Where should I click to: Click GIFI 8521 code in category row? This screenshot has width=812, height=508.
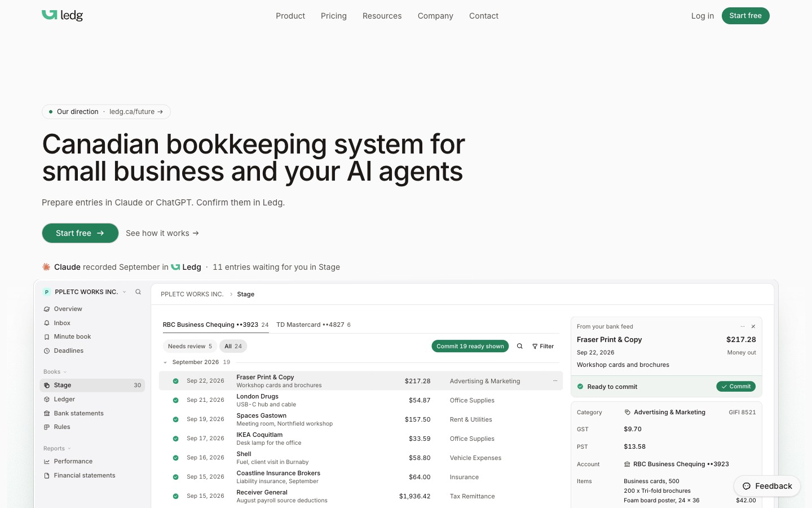click(x=742, y=413)
